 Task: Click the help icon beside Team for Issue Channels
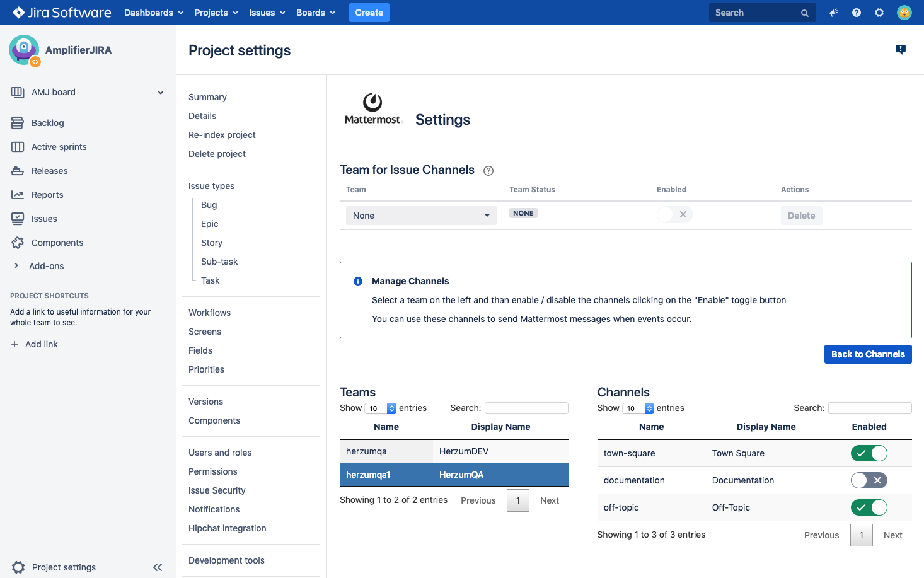488,170
